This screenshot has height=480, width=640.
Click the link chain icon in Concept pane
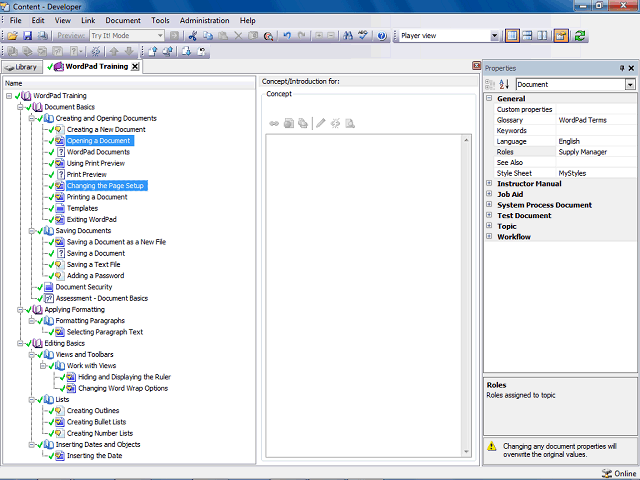coord(274,123)
